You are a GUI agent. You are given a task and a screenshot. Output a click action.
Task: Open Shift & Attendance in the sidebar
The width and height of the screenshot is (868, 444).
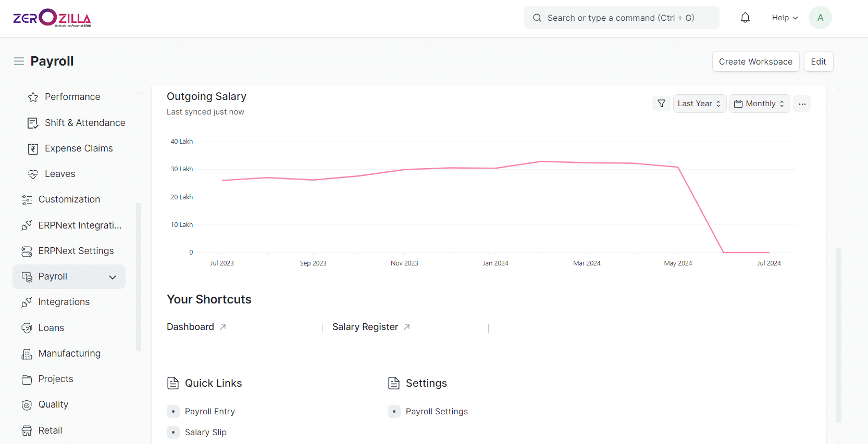pyautogui.click(x=85, y=123)
